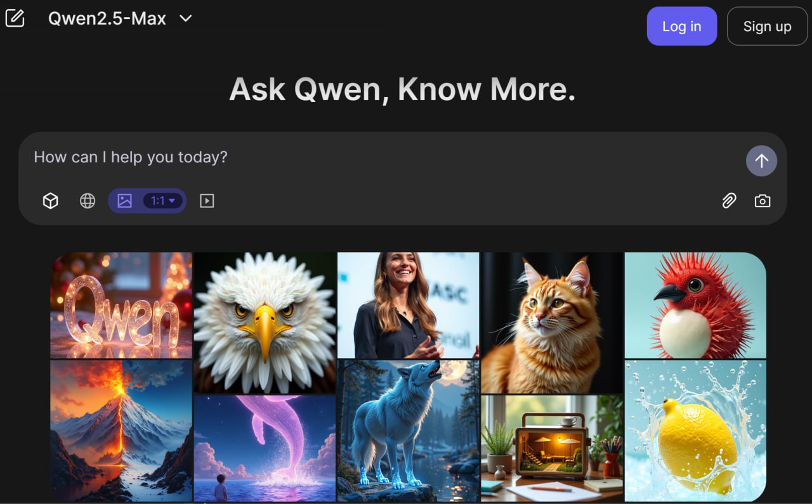Screen dimensions: 812x504
Task: Click the camera screenshot icon
Action: tap(762, 201)
